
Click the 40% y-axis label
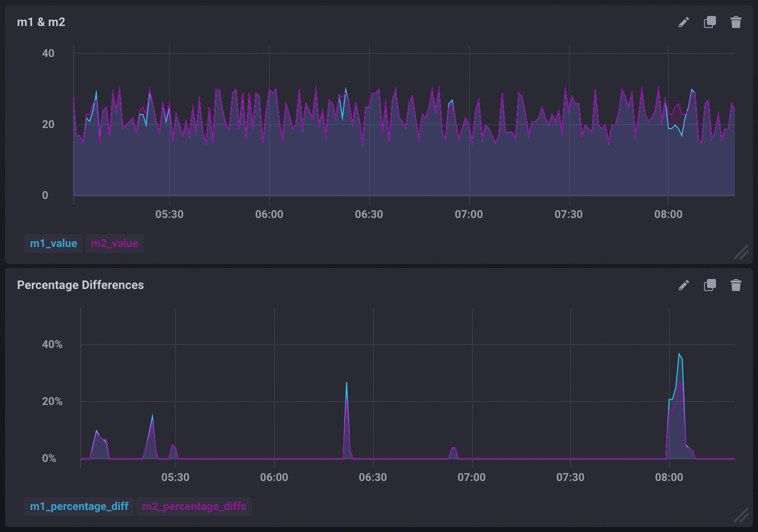pyautogui.click(x=52, y=344)
